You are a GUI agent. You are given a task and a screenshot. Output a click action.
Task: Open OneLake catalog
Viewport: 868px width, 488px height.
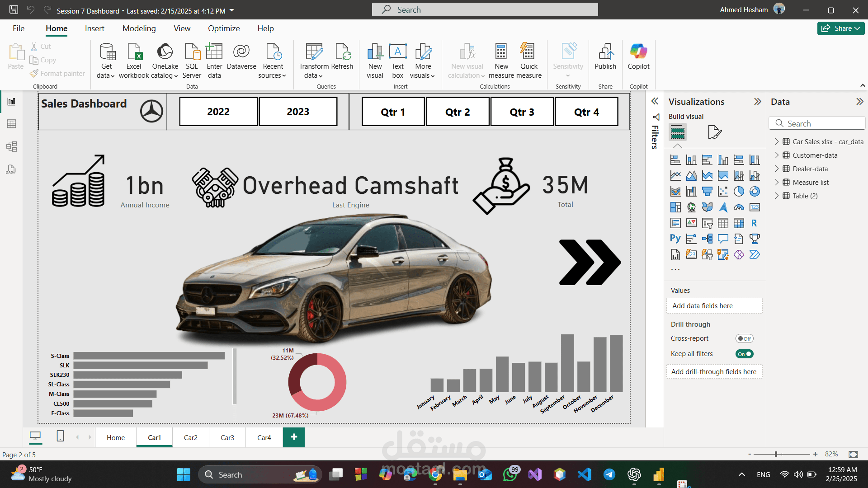(165, 61)
